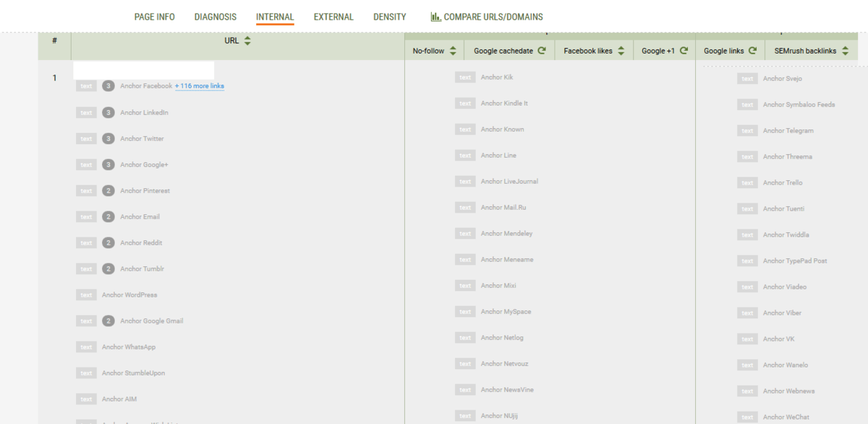Screen dimensions: 868x424
Task: Select 'Anchor Tuenti' text
Action: [x=784, y=209]
